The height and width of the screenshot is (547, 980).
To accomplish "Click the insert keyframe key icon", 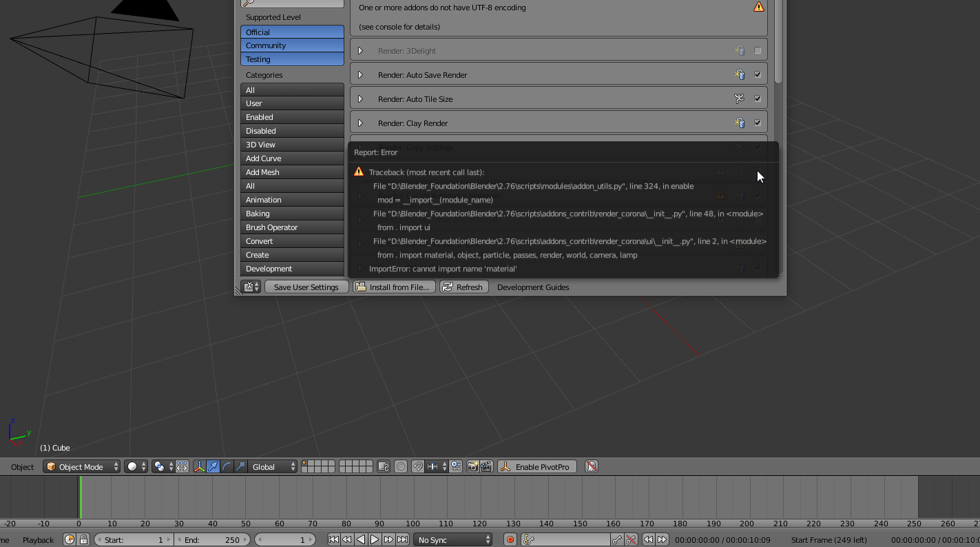I will (x=617, y=539).
